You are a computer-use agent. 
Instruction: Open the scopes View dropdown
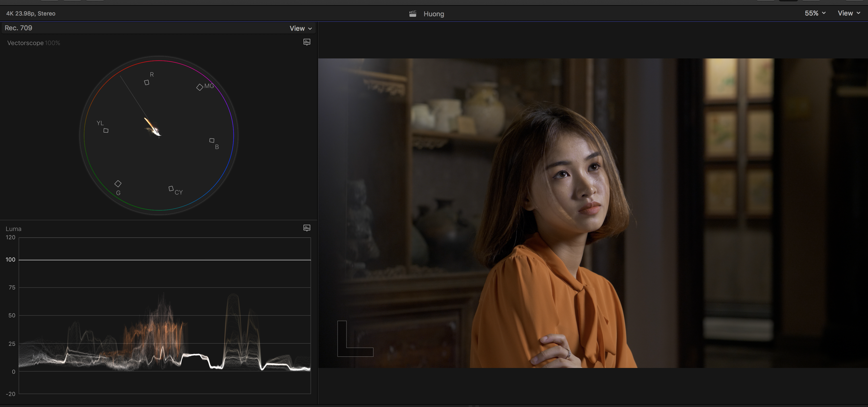[x=300, y=28]
